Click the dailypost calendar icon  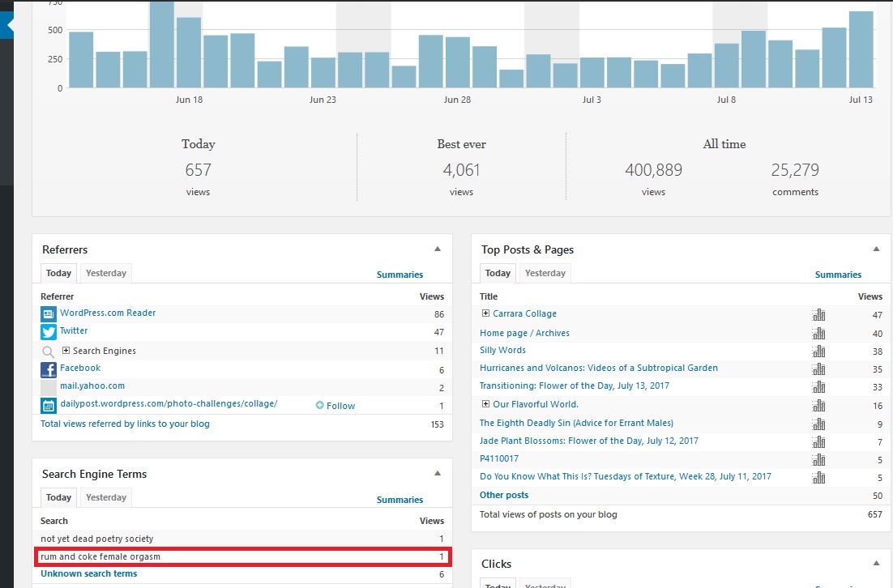48,406
